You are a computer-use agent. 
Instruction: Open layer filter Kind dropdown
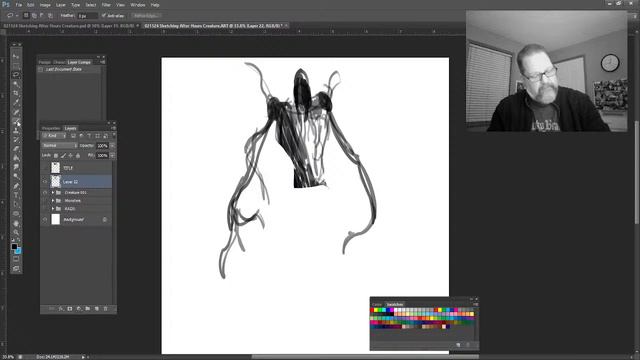54,136
